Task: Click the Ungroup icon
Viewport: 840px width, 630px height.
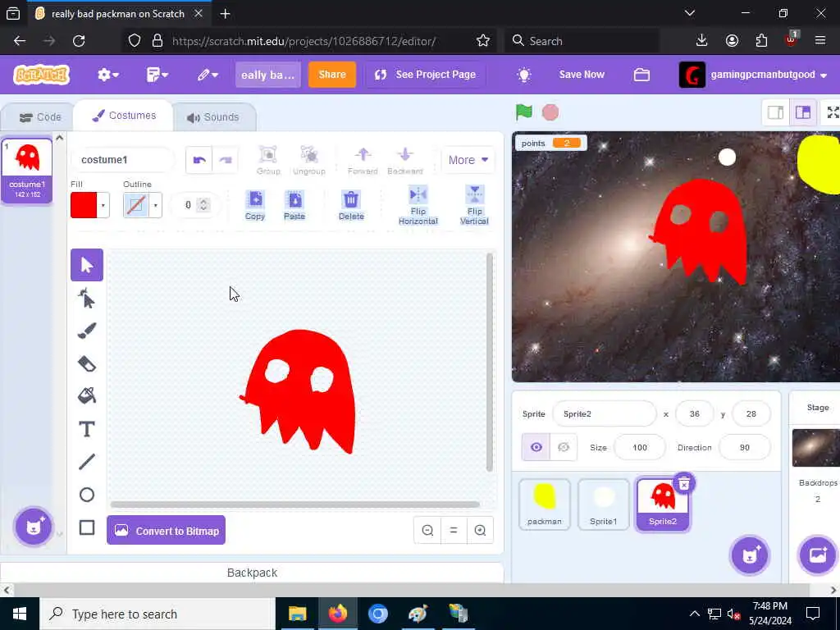Action: point(309,160)
